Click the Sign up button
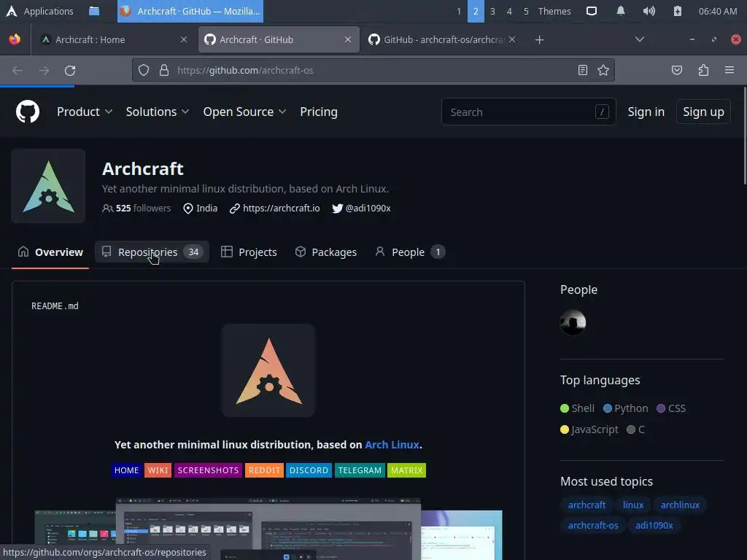Viewport: 747px width, 560px height. click(703, 112)
